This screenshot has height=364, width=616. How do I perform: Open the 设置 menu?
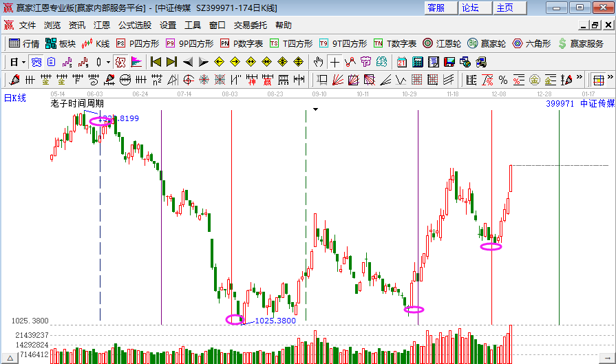[168, 25]
